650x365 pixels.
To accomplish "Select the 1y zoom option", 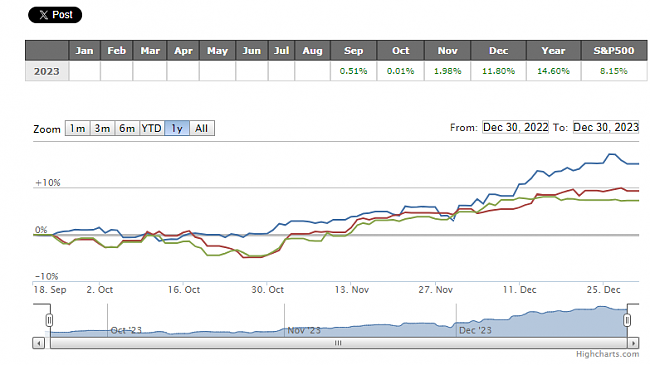I will 177,128.
